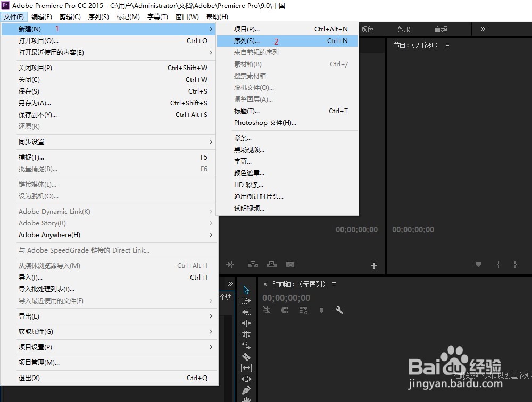Click 导入(I)... menu item
The image size is (532, 402).
109,277
